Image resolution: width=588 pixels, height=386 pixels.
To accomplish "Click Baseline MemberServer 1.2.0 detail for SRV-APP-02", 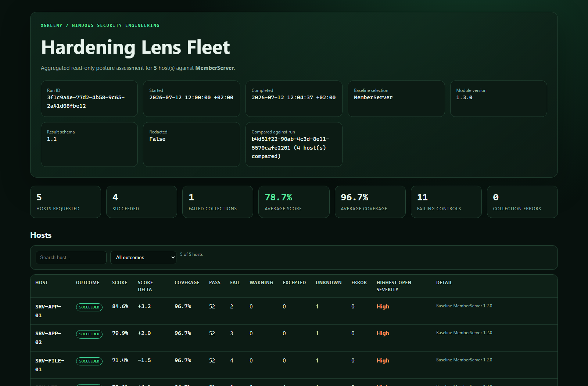I will 464,333.
